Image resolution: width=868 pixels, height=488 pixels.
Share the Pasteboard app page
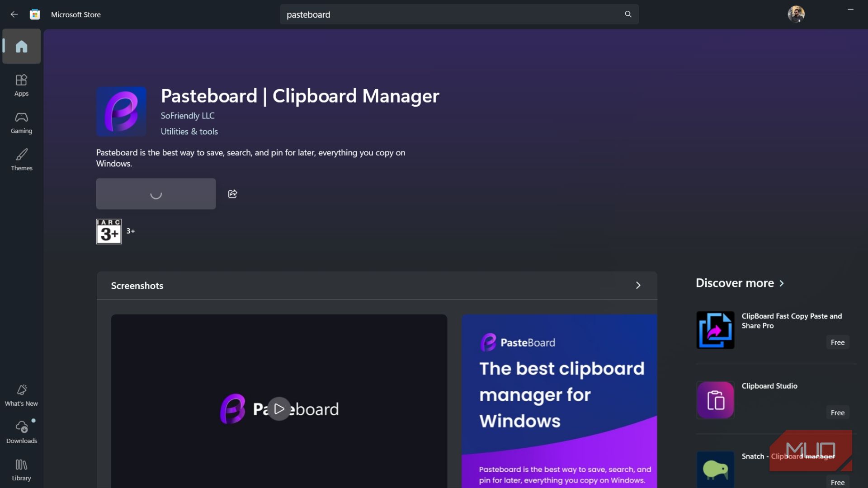tap(233, 194)
